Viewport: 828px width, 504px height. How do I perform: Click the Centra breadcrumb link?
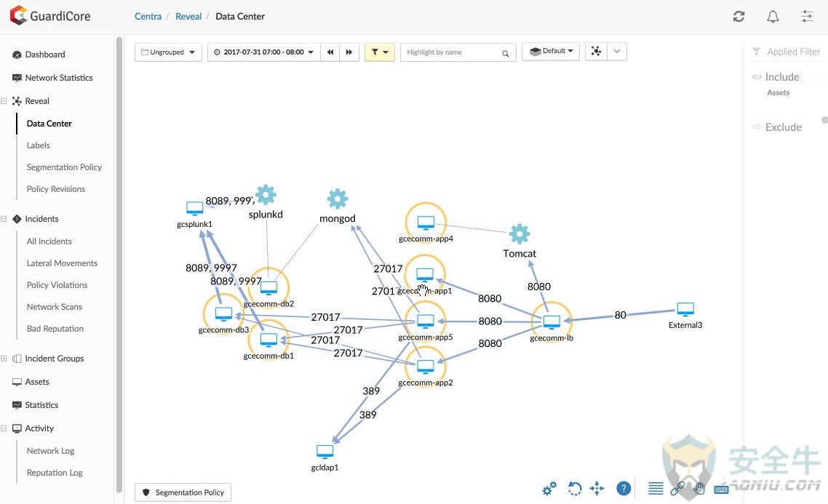point(148,16)
